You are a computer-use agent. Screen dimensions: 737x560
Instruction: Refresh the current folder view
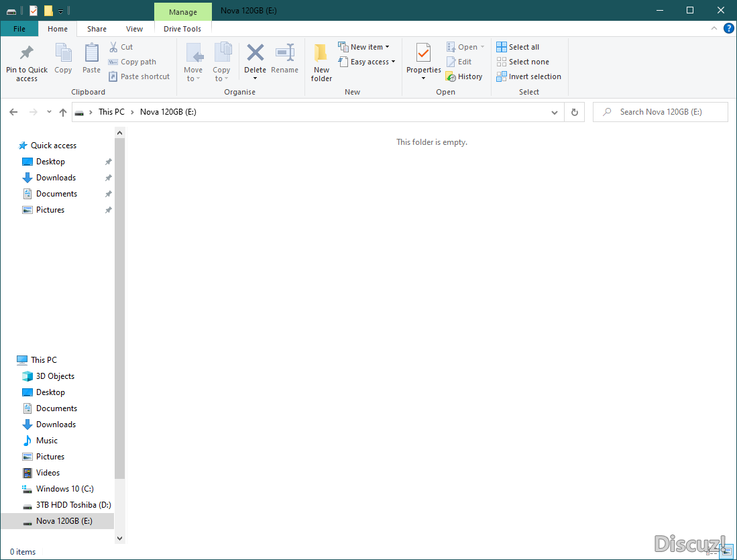coord(574,112)
